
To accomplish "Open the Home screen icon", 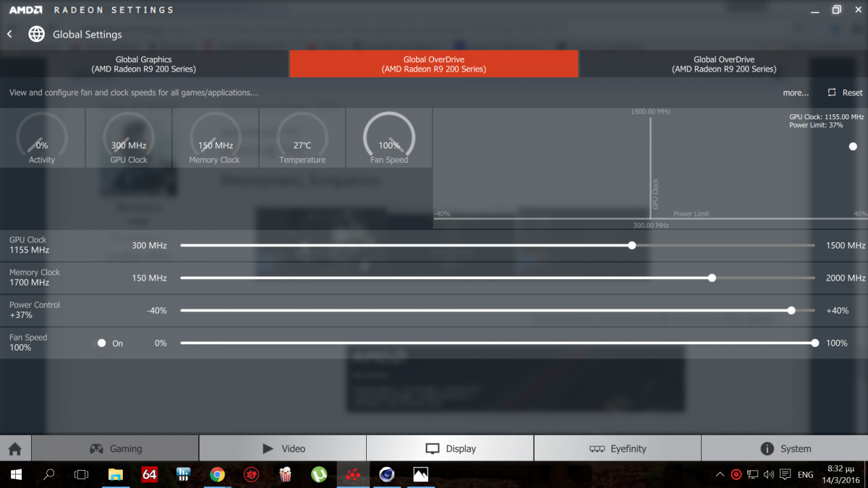I will tap(15, 448).
